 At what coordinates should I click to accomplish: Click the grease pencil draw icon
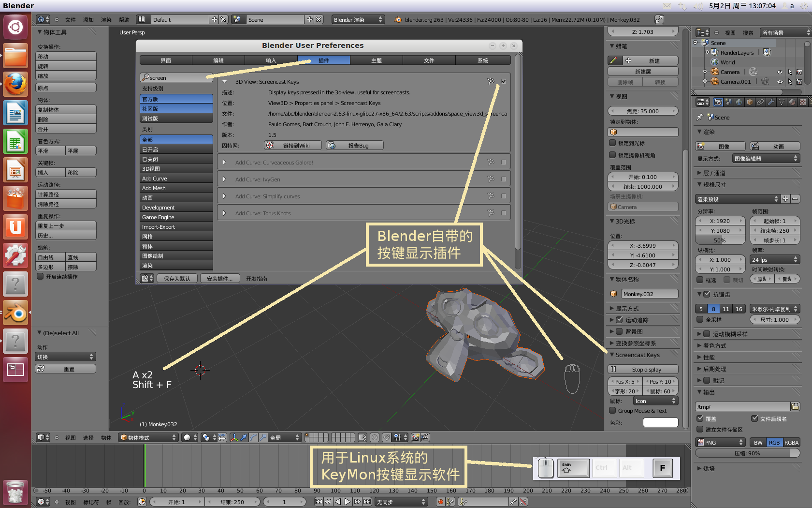click(614, 60)
